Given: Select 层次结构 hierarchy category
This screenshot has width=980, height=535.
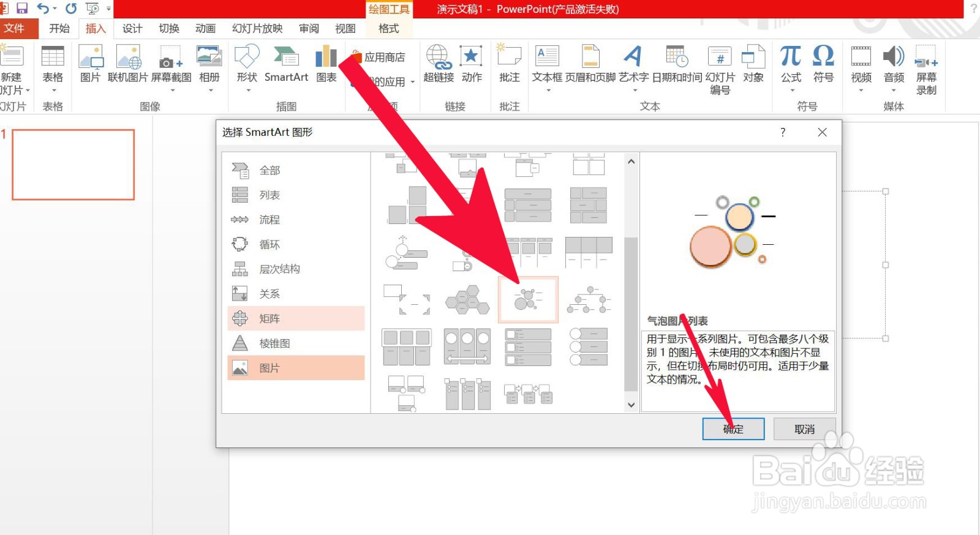Looking at the screenshot, I should click(296, 269).
